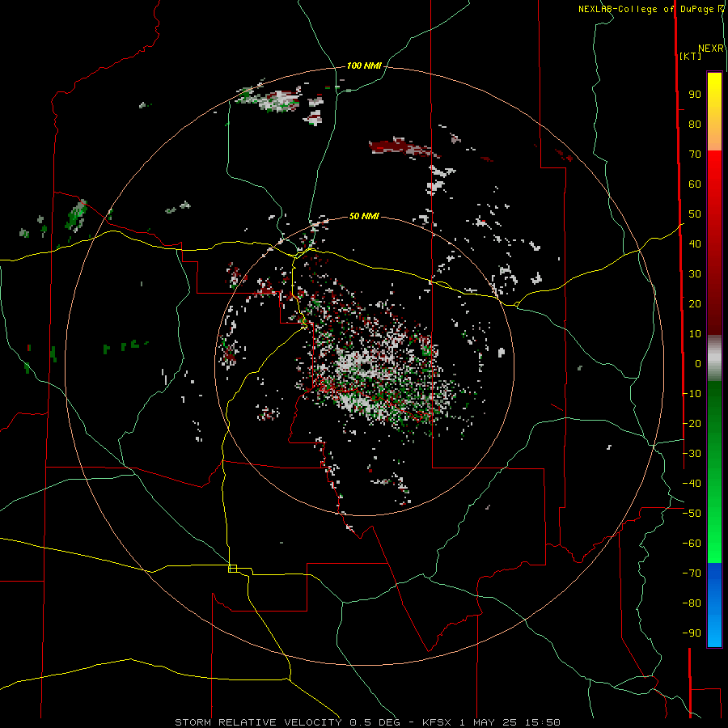Click the "15:50" timestamp text
728x728 pixels.
(x=542, y=722)
